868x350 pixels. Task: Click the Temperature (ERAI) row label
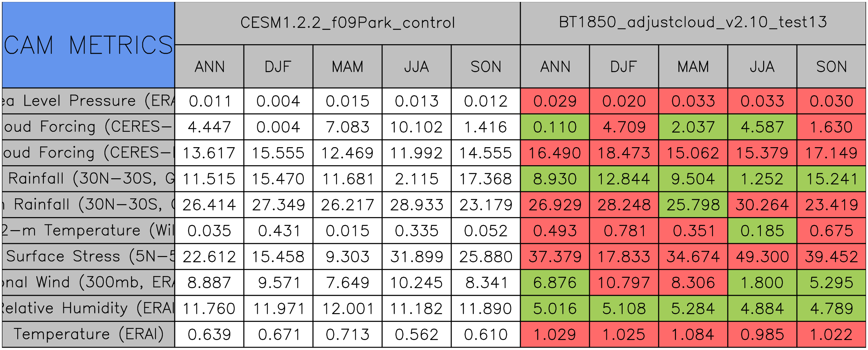pyautogui.click(x=88, y=334)
